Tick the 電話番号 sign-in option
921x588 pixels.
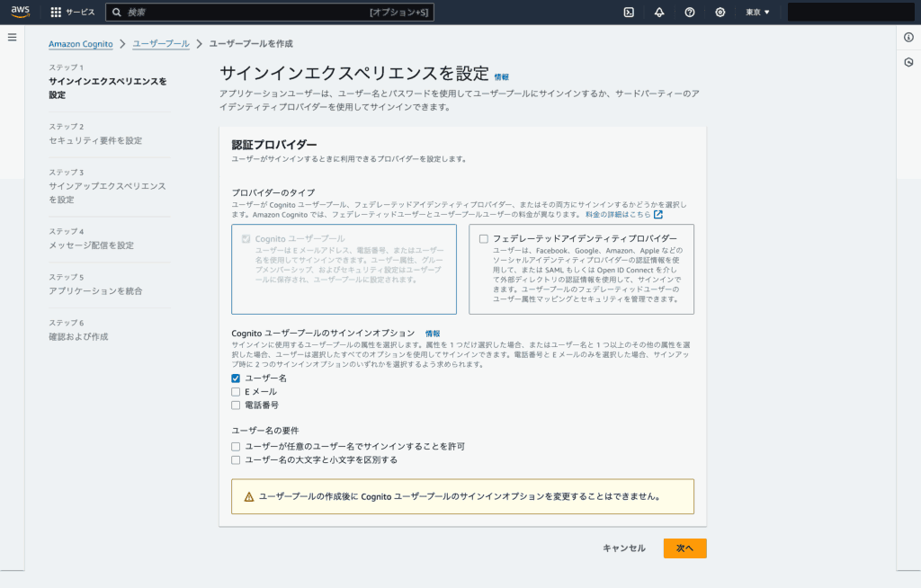(236, 405)
